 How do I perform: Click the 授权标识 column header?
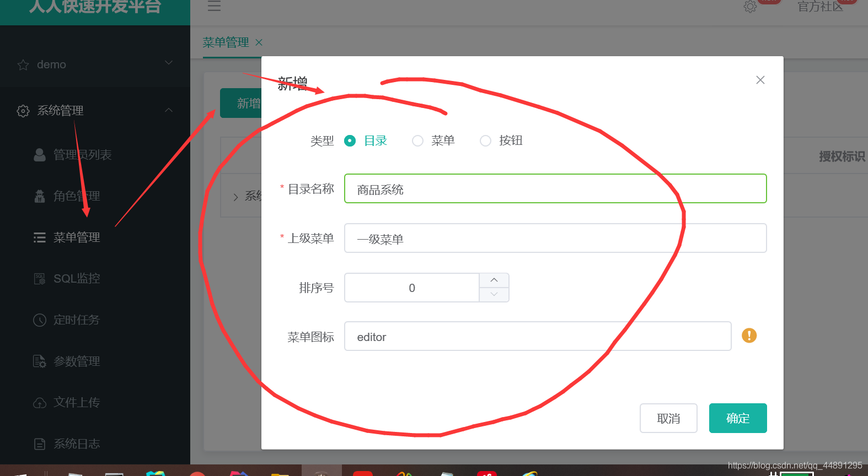point(842,156)
